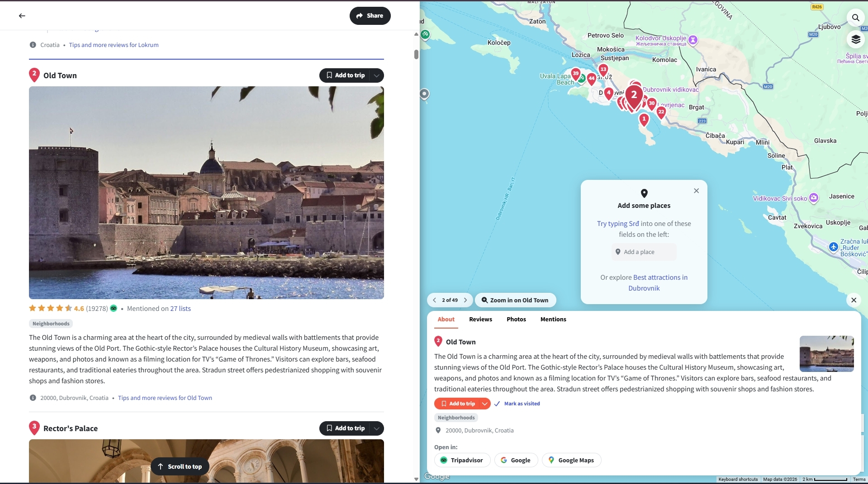Go to next place arrow
Image resolution: width=868 pixels, height=484 pixels.
tap(465, 300)
